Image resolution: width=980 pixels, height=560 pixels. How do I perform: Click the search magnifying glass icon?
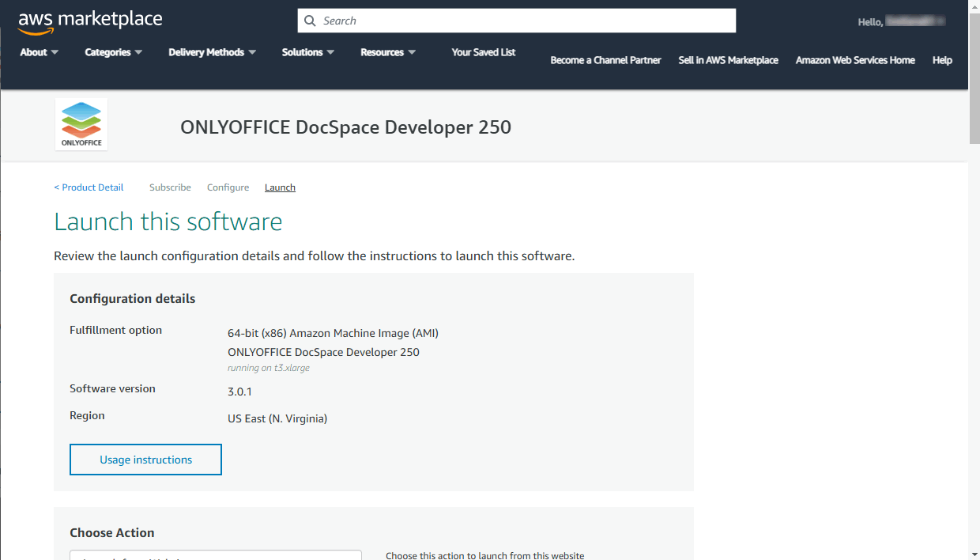tap(310, 20)
